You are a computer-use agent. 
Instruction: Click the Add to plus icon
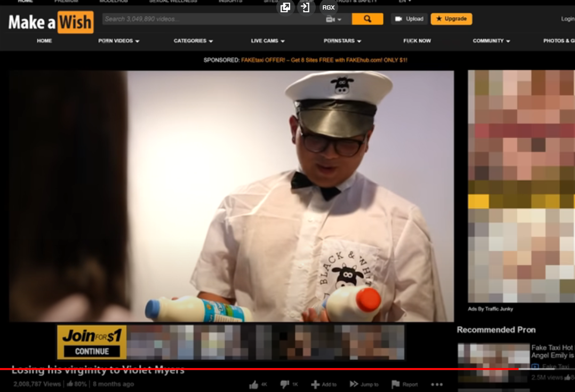[315, 385]
